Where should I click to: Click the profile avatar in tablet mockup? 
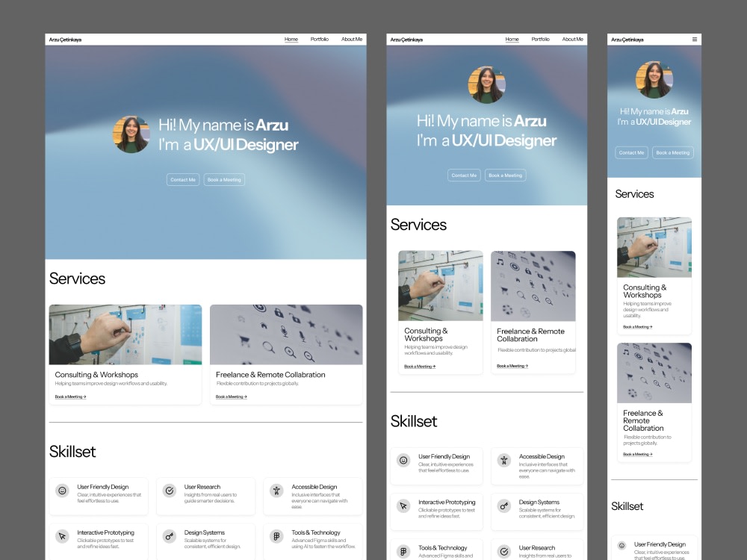(x=486, y=84)
